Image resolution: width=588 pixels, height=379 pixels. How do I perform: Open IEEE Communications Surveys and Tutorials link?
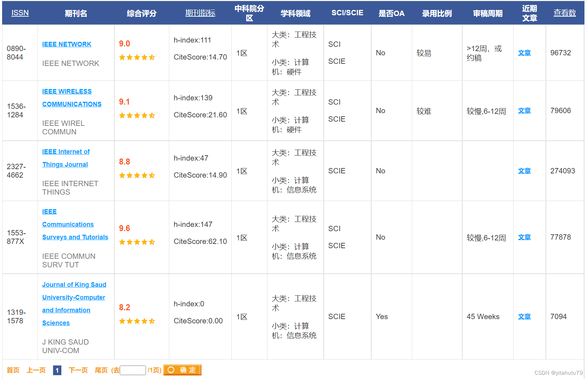pyautogui.click(x=75, y=224)
